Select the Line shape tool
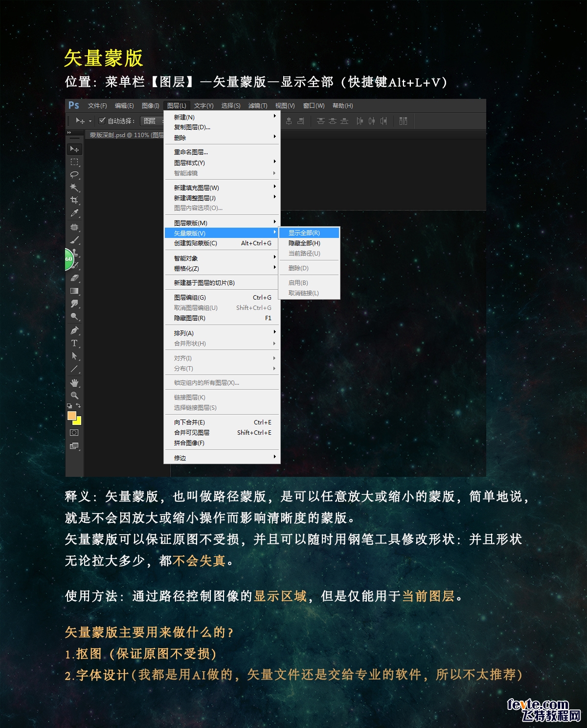Viewport: 587px width, 728px height. tap(74, 369)
